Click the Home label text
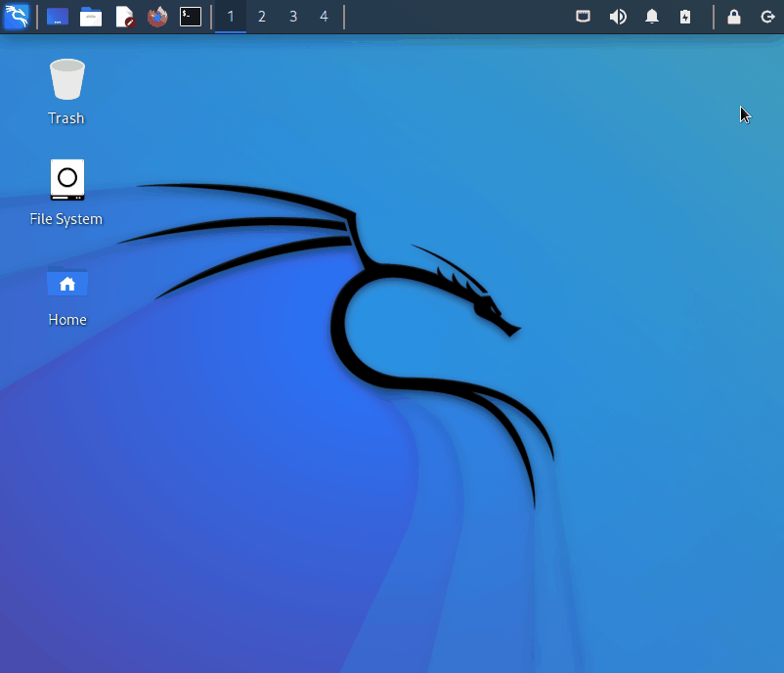The image size is (784, 673). (67, 320)
